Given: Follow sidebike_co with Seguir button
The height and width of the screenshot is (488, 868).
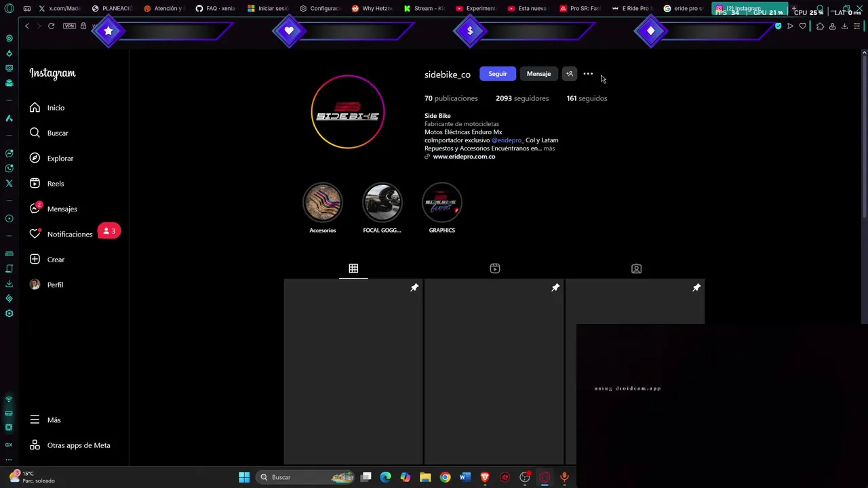Looking at the screenshot, I should click(498, 74).
